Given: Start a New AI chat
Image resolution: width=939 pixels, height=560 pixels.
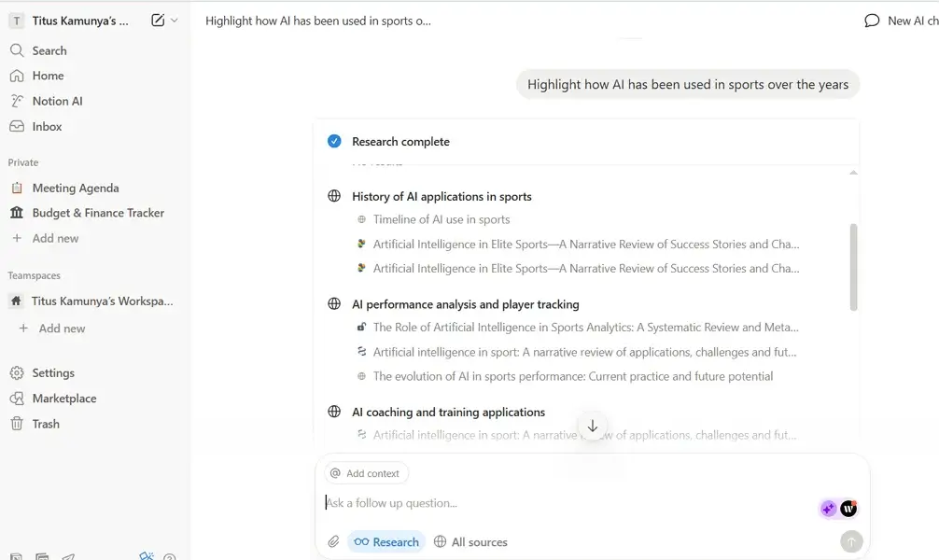Looking at the screenshot, I should (901, 21).
